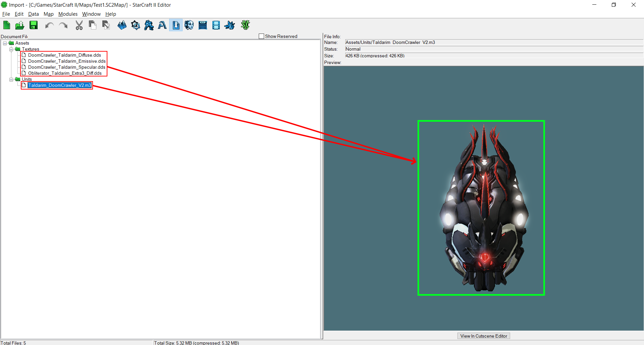Click the StarCraft II Editor title bar icon

pyautogui.click(x=4, y=5)
